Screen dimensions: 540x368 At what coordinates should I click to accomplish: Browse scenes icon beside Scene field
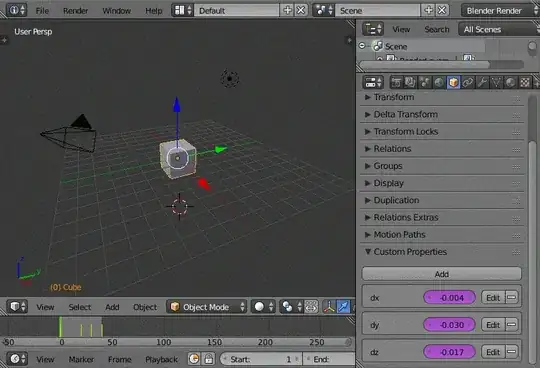[324, 10]
